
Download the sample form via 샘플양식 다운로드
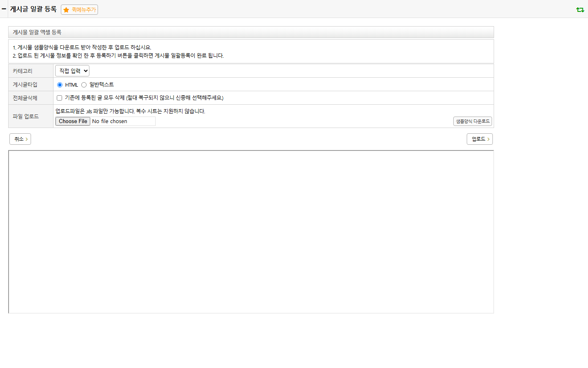click(472, 121)
